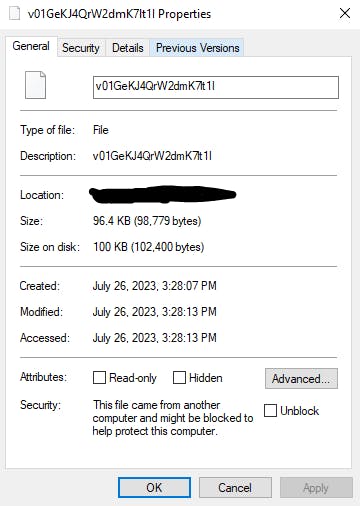Click the blacked-out Location path
The image size is (360, 506).
tap(163, 194)
